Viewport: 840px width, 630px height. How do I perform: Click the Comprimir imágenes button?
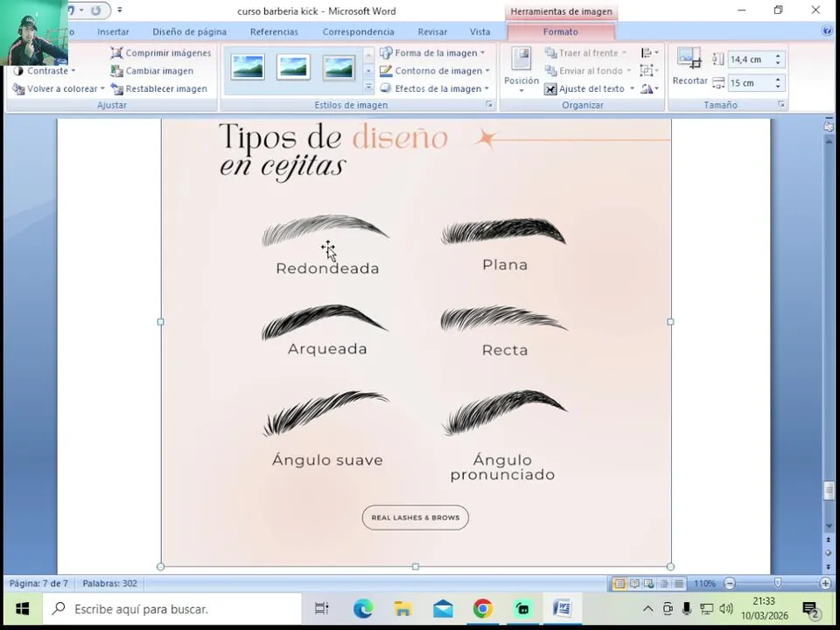point(161,53)
